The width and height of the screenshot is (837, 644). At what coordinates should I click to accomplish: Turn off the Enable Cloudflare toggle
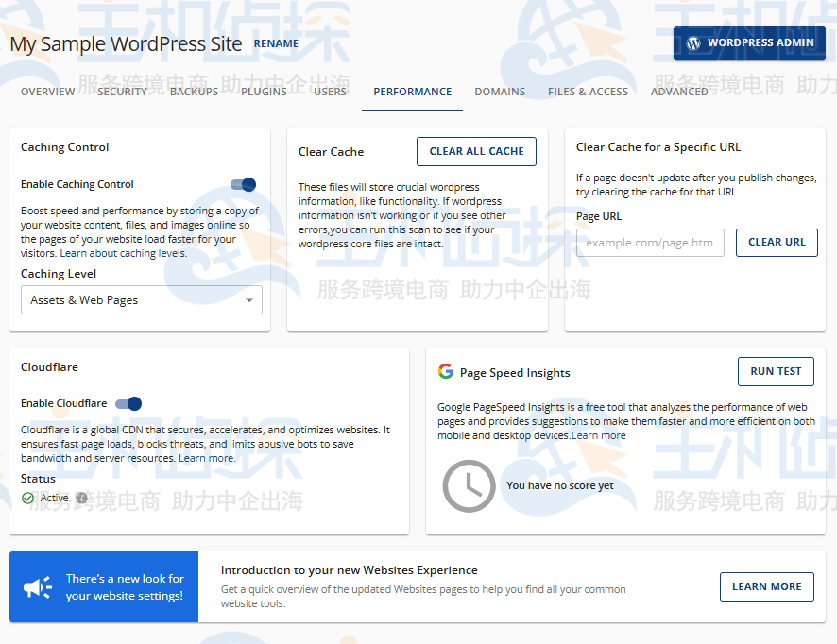(x=127, y=403)
